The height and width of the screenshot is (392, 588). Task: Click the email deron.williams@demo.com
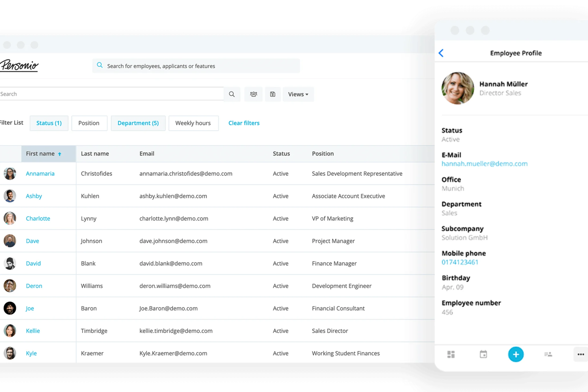(x=175, y=286)
